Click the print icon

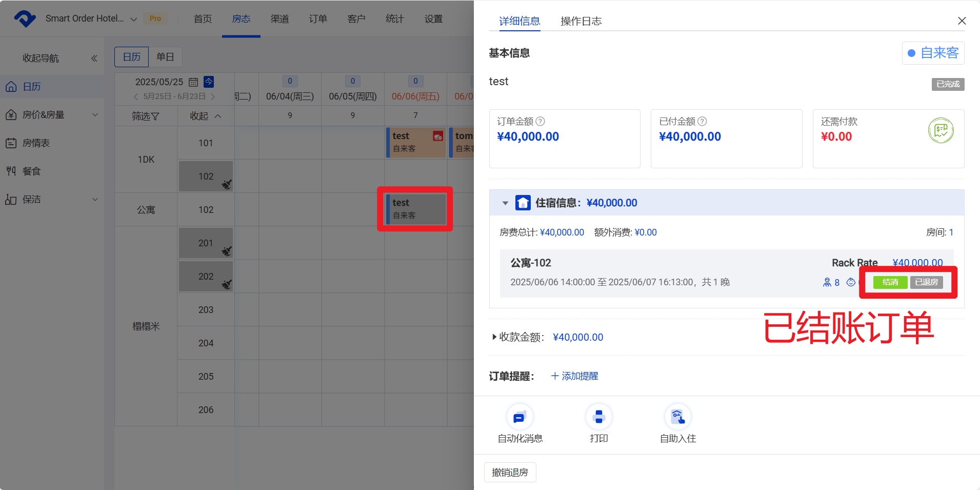click(x=598, y=417)
